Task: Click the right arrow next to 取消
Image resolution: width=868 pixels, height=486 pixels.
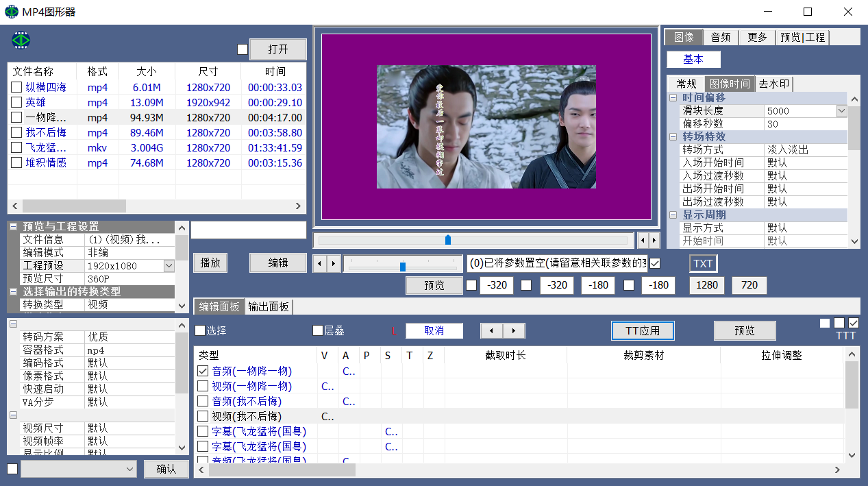Action: 514,331
